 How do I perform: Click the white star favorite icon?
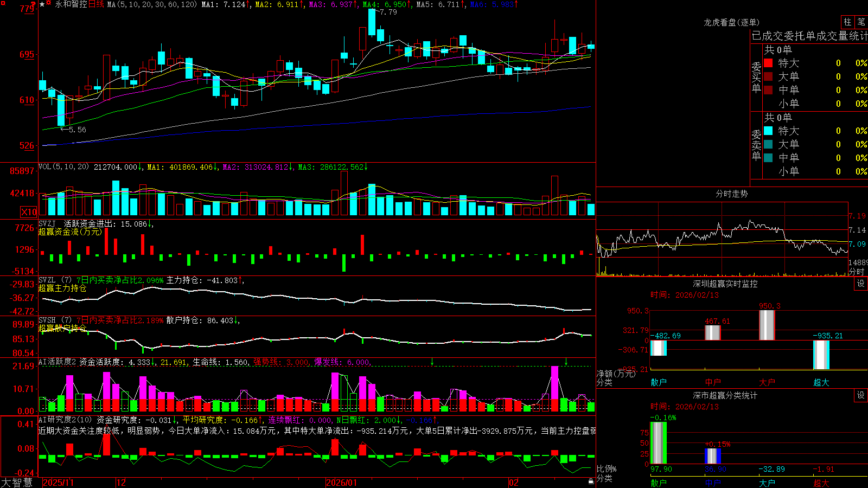tap(42, 4)
